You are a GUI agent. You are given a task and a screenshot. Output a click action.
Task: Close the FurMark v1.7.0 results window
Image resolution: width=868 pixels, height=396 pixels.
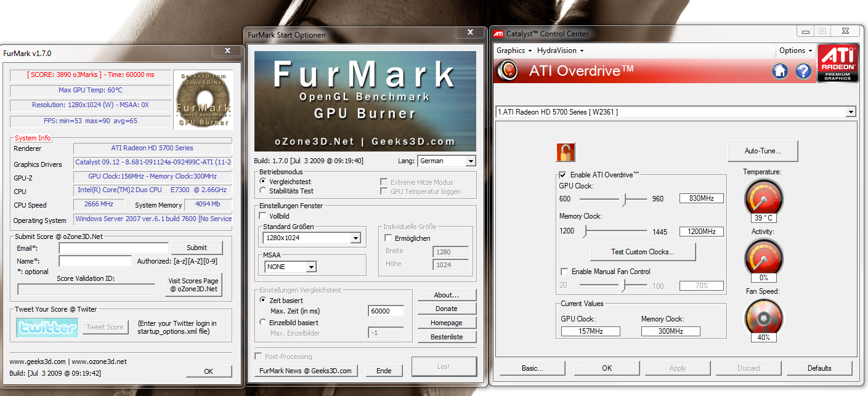tap(227, 52)
